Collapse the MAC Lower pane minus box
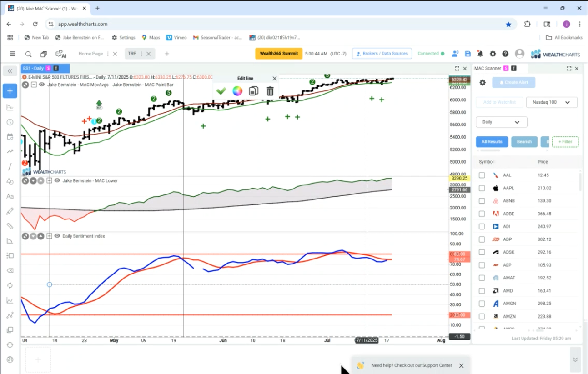588x374 pixels. coord(49,180)
